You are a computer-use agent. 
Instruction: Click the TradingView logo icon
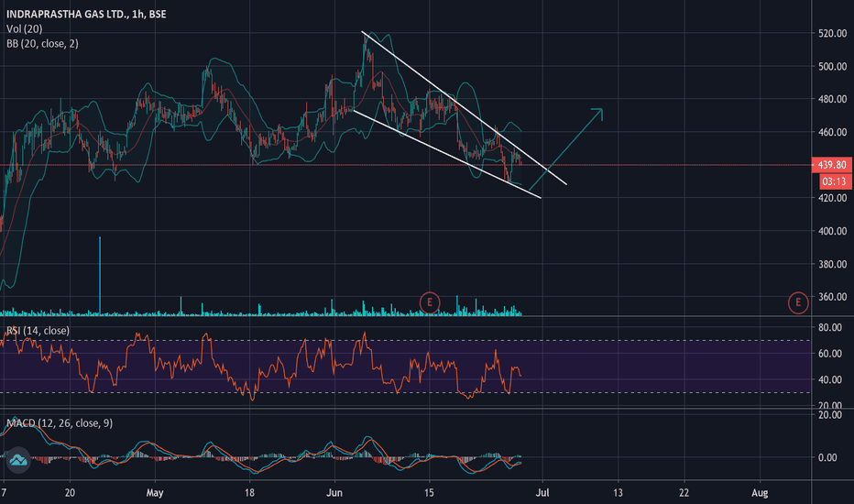click(18, 460)
